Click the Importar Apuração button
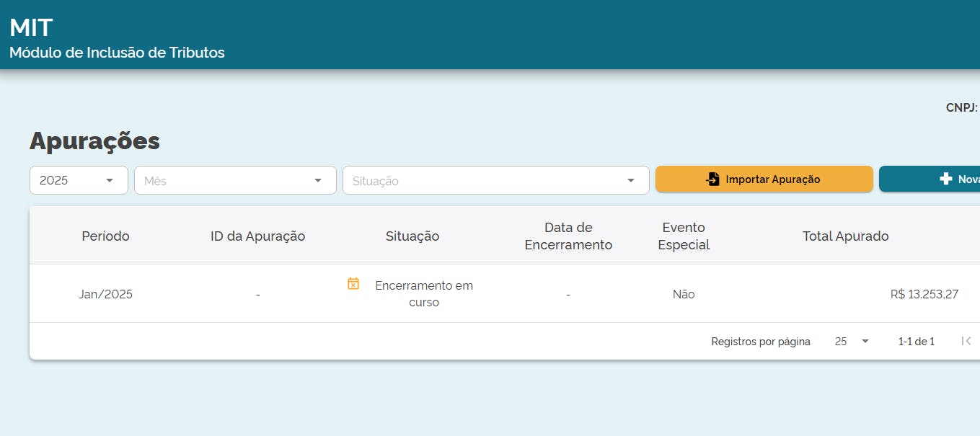The image size is (980, 436). [x=764, y=179]
